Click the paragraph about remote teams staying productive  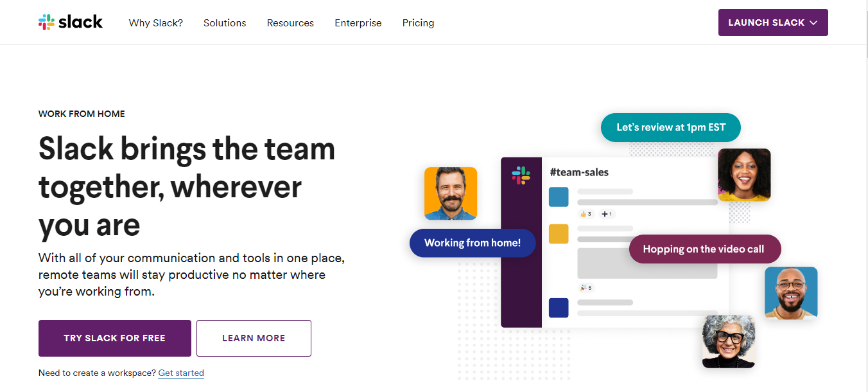tap(191, 275)
